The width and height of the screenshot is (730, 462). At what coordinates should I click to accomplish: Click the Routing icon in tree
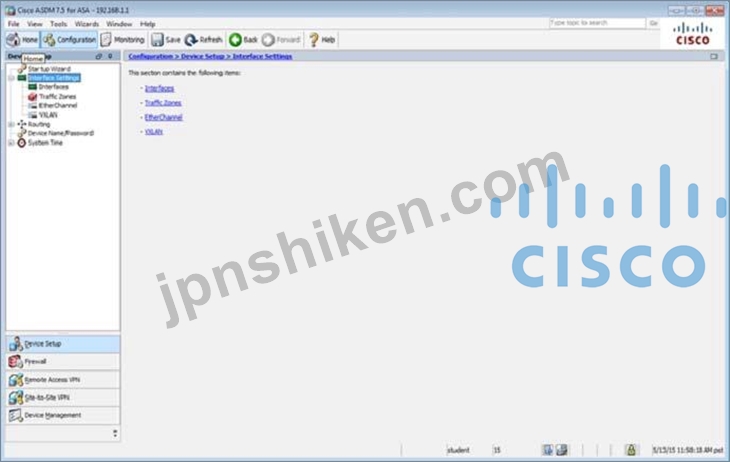pos(21,124)
